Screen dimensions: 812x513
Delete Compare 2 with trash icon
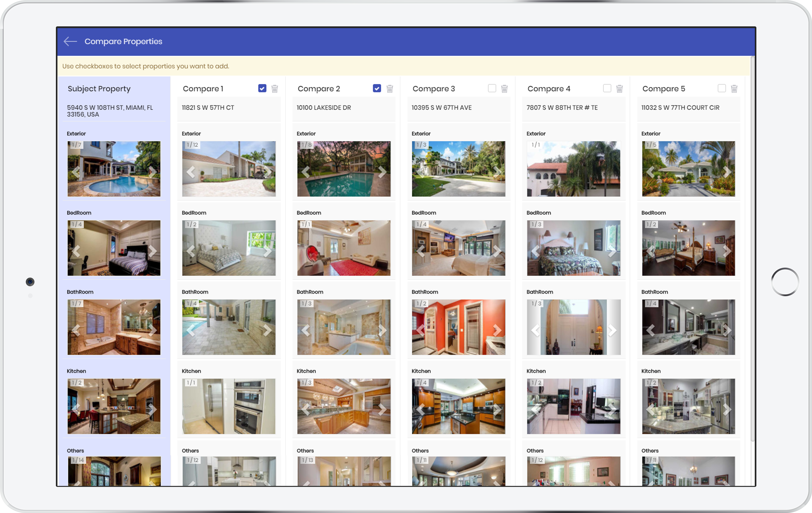coord(390,89)
